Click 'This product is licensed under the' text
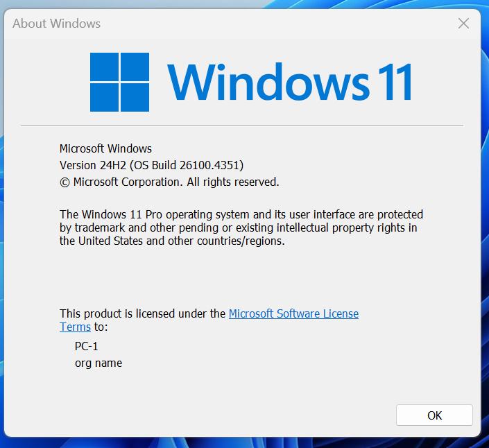The width and height of the screenshot is (489, 448). click(x=142, y=313)
